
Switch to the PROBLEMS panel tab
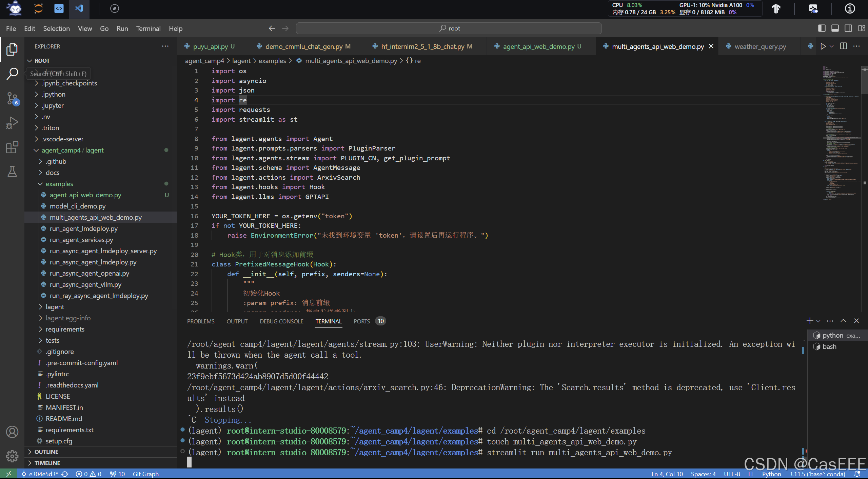(201, 321)
